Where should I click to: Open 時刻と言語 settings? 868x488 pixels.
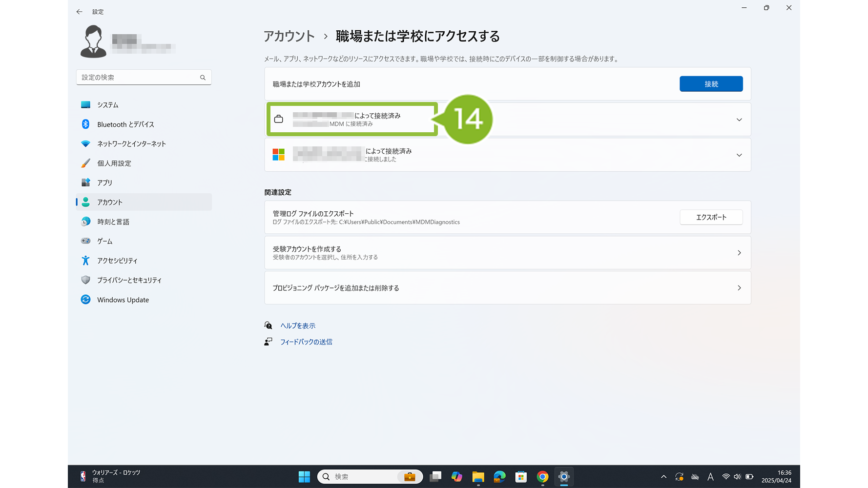point(144,222)
